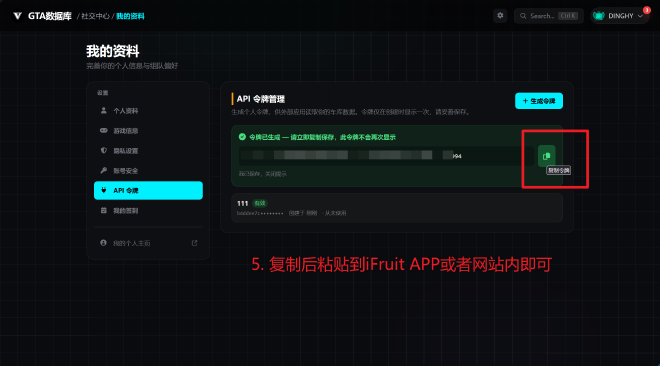Click the Search box in top bar
The width and height of the screenshot is (660, 366).
(x=548, y=16)
